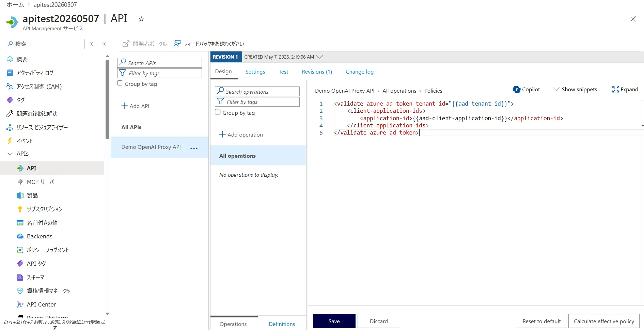Image resolution: width=644 pixels, height=330 pixels.
Task: Click Demo OpenAI Proxy API policy breadcrumb
Action: pos(345,91)
